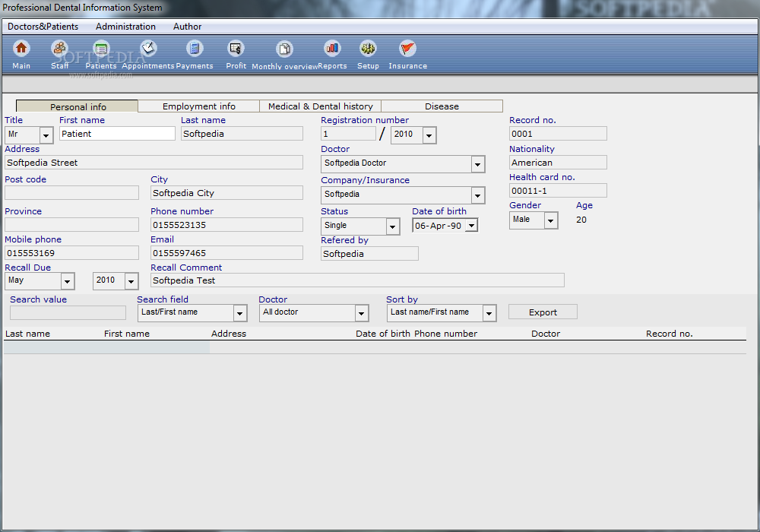Expand the Status dropdown showing Single
This screenshot has height=532, width=760.
393,226
